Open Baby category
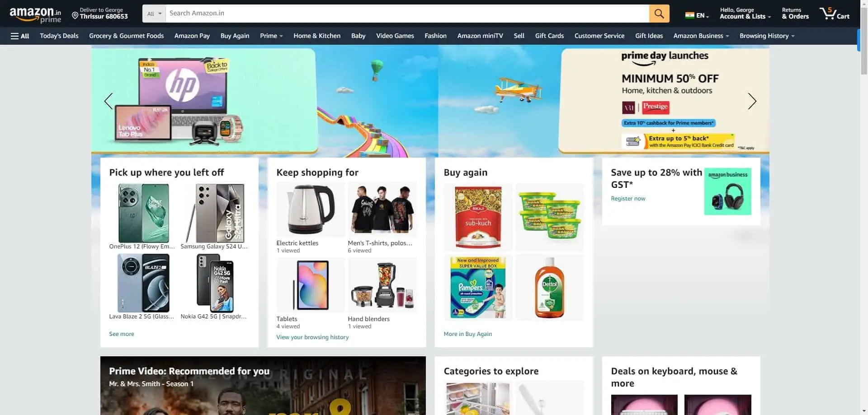The height and width of the screenshot is (415, 868). tap(358, 36)
